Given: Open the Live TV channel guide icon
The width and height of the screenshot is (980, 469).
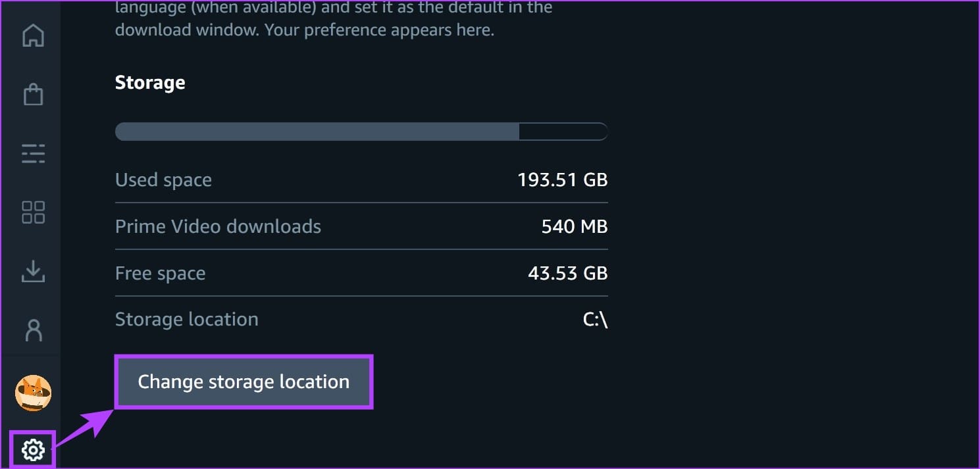Looking at the screenshot, I should pyautogui.click(x=32, y=153).
